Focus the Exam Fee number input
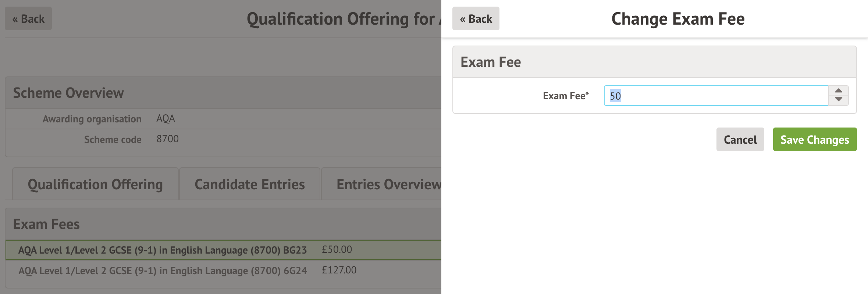This screenshot has height=294, width=868. pyautogui.click(x=716, y=96)
